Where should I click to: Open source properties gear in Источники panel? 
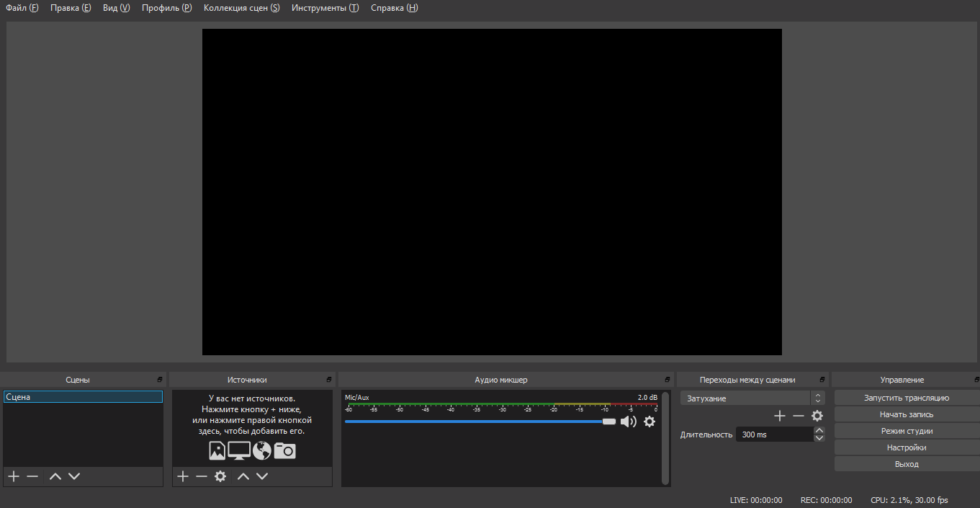pos(220,476)
